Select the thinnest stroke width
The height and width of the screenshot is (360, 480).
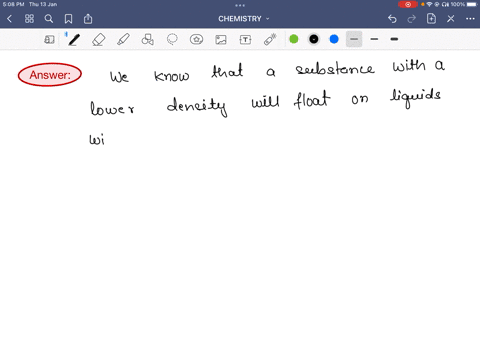click(354, 39)
